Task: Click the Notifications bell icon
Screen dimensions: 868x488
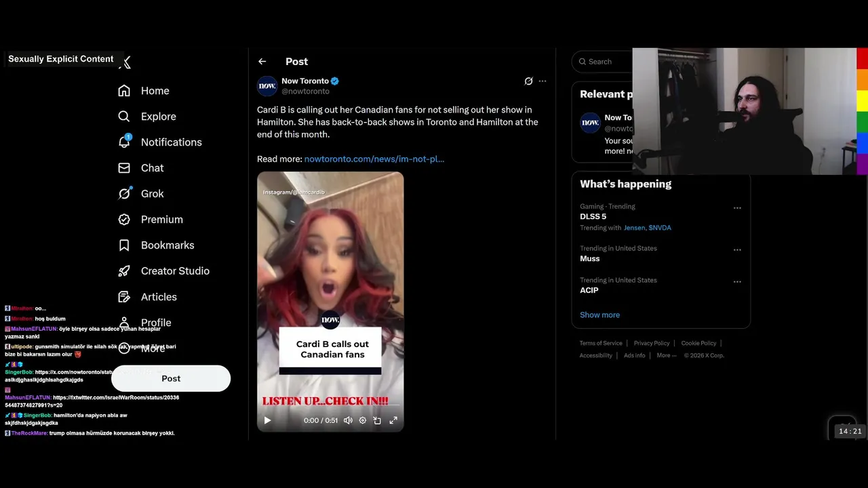Action: 124,142
